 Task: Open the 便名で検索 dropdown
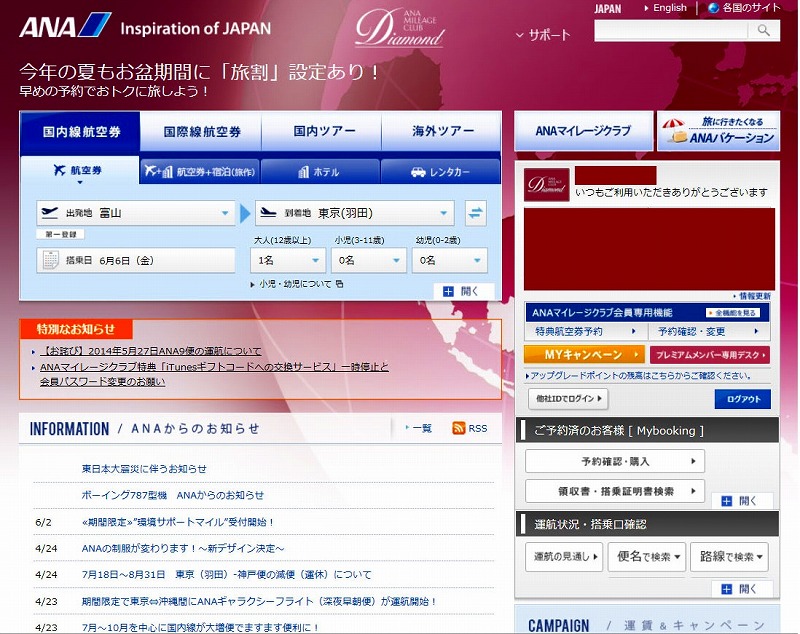[x=646, y=556]
